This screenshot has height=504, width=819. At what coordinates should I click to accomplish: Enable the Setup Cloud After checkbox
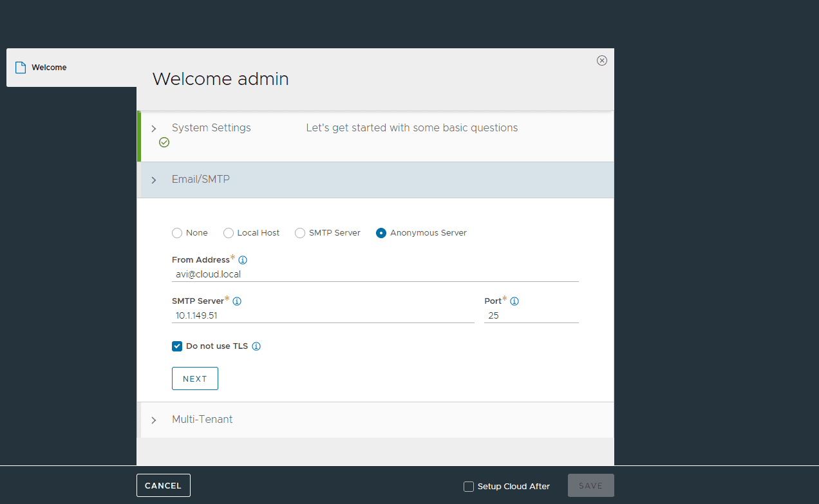[469, 487]
